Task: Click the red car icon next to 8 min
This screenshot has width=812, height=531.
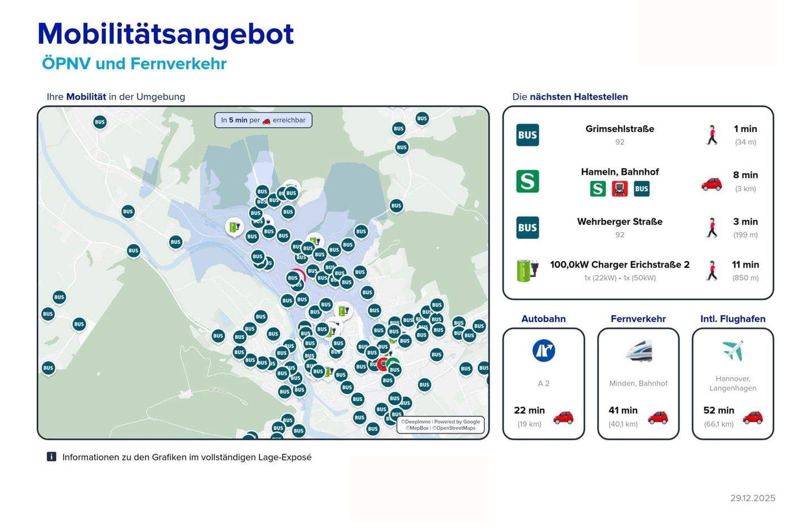Action: click(x=711, y=183)
